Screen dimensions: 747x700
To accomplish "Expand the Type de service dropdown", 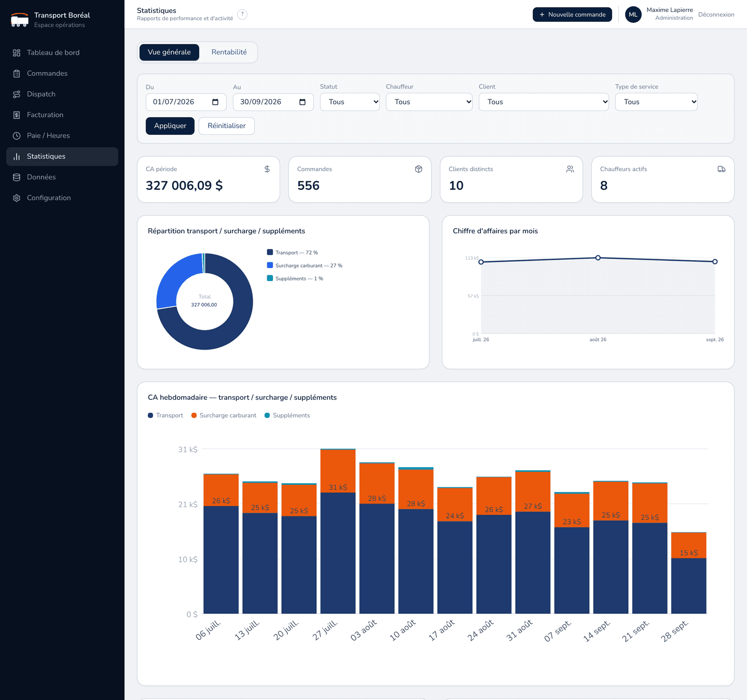I will click(656, 102).
